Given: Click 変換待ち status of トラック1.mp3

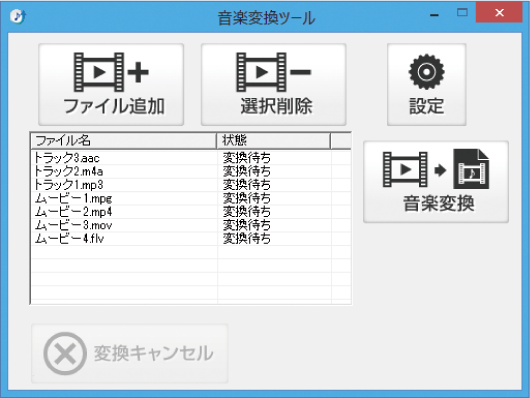Looking at the screenshot, I should [247, 185].
